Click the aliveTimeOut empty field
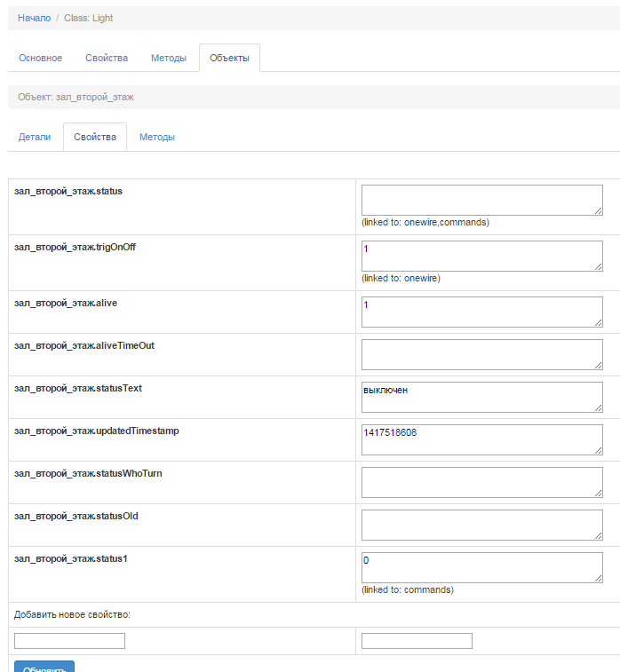 [x=481, y=354]
